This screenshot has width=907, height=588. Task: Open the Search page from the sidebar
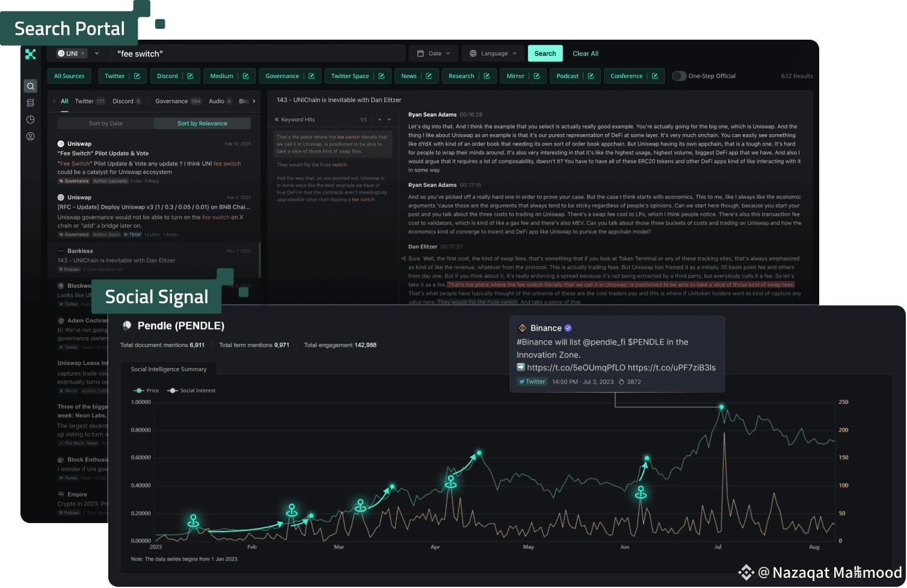coord(31,86)
